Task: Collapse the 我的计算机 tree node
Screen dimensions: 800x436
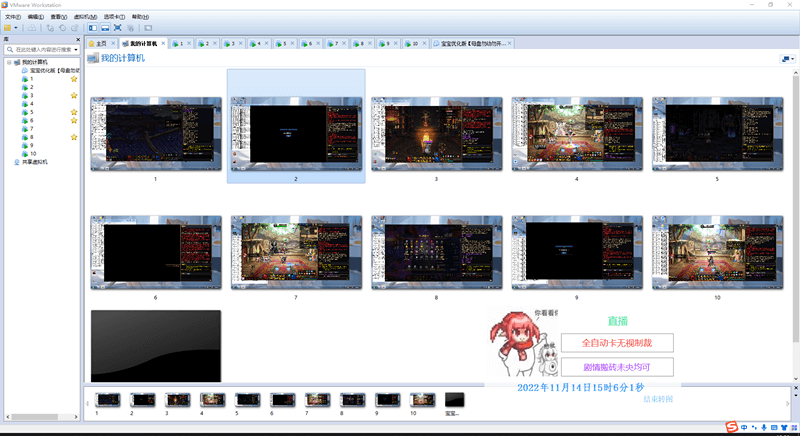Action: pos(9,62)
